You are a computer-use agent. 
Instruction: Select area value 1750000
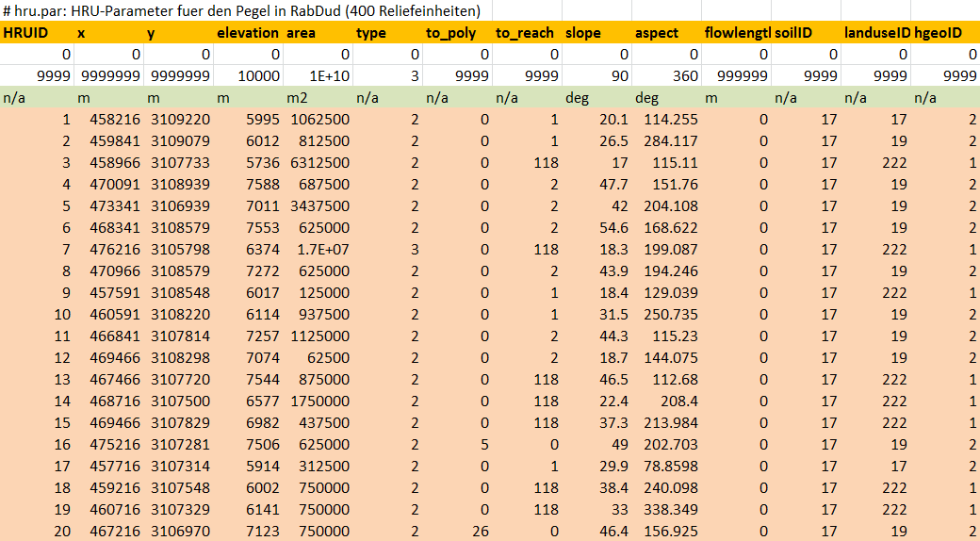(318, 401)
